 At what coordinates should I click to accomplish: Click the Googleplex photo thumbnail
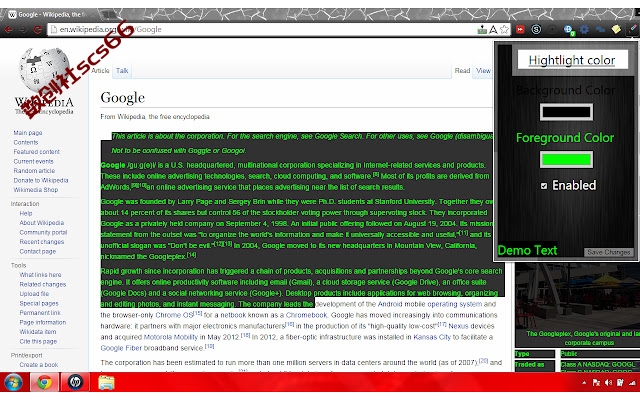[577, 295]
